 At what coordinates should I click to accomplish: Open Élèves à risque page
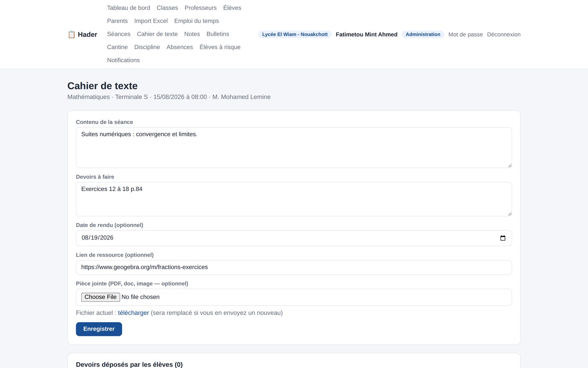(220, 47)
